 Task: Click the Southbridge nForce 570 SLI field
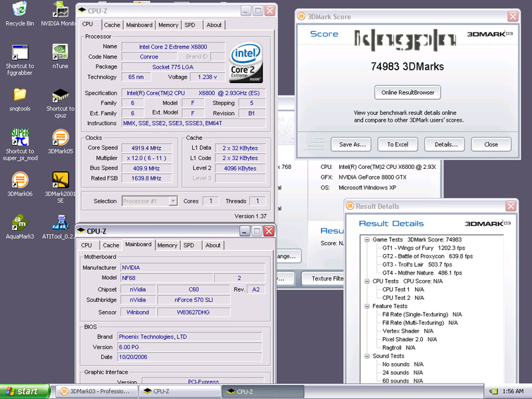tap(194, 300)
